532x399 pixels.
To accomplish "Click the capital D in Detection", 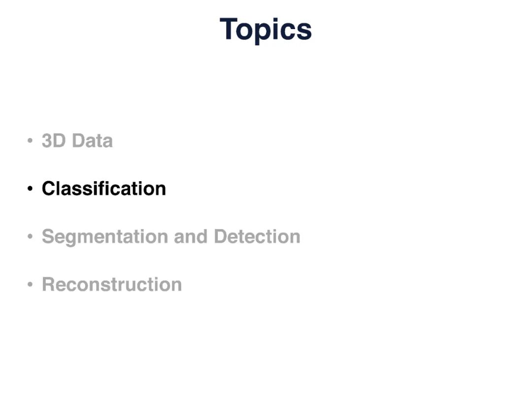I will (220, 236).
